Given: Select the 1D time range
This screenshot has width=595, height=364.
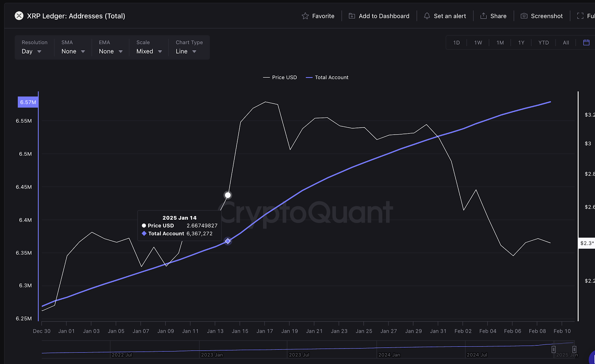Looking at the screenshot, I should click(x=457, y=43).
